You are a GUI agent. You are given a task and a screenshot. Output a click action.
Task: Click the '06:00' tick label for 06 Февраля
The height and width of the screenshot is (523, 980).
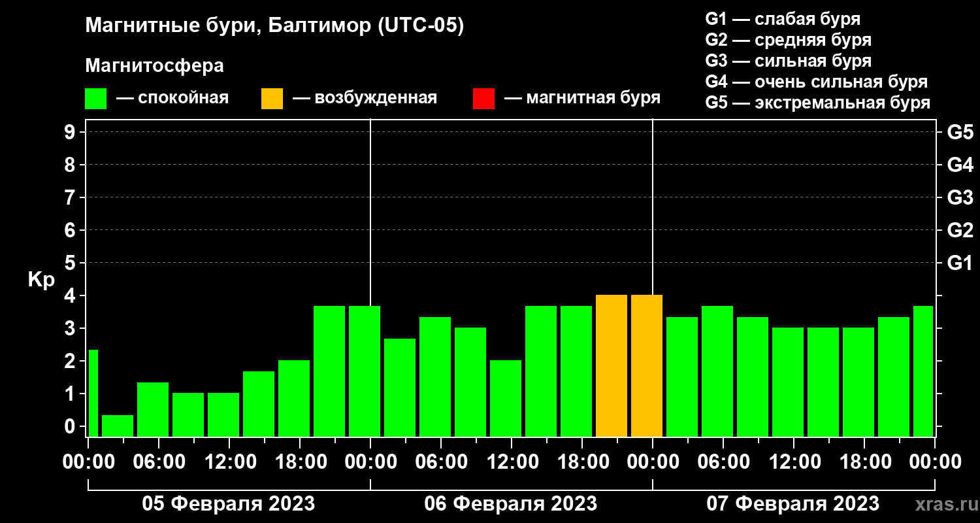(441, 462)
